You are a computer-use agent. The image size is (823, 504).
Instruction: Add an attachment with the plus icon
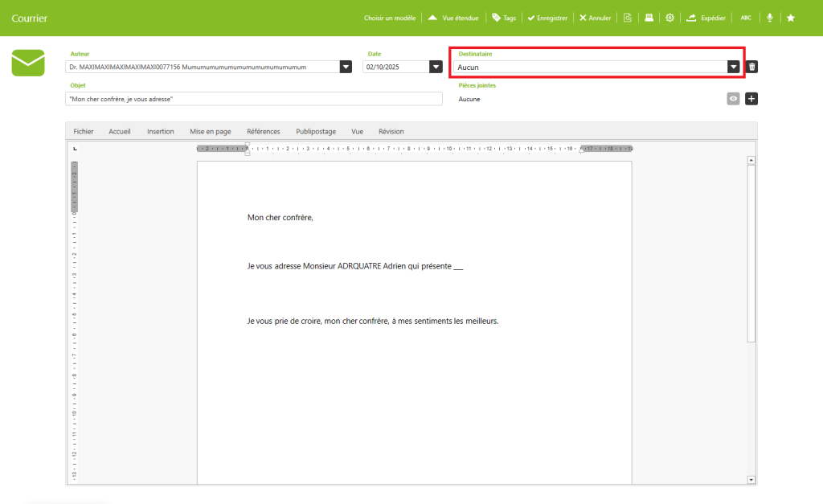pyautogui.click(x=751, y=99)
